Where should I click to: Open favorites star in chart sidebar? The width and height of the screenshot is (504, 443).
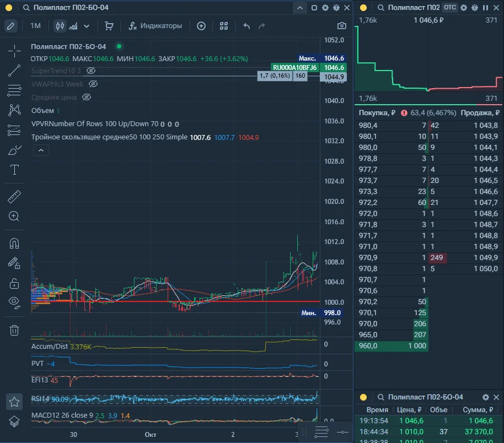pyautogui.click(x=14, y=402)
